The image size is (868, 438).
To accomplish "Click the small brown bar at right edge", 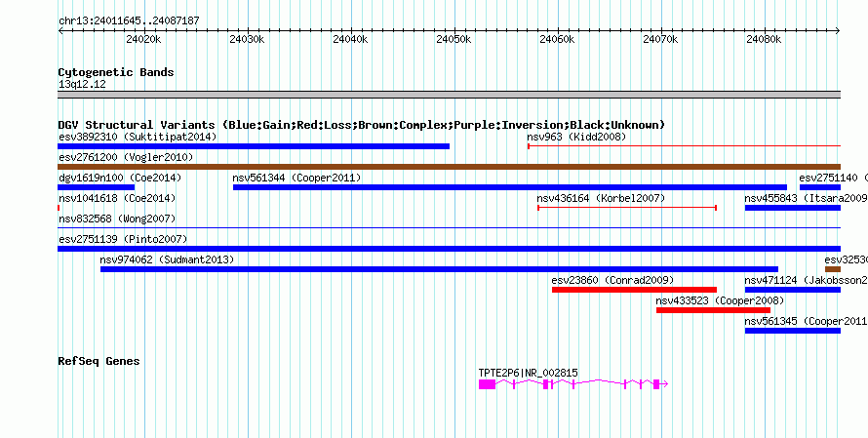I will click(833, 269).
